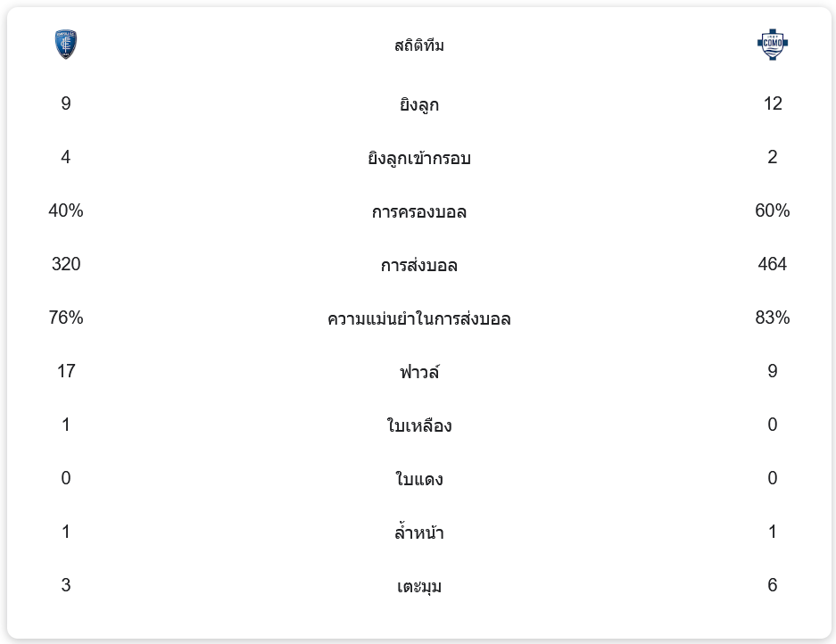836x644 pixels.
Task: Select the ความแม่นยำในการส่งบอล label
Action: click(418, 319)
